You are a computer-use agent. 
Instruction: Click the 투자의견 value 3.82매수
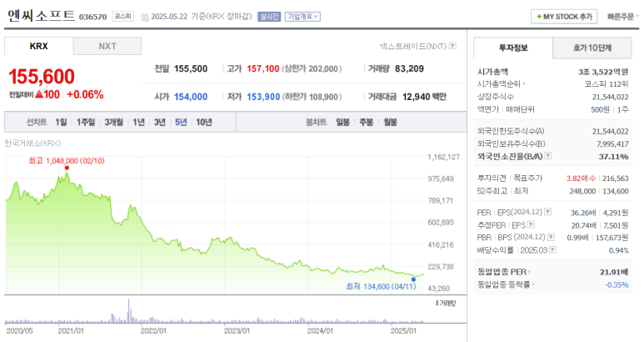point(581,179)
